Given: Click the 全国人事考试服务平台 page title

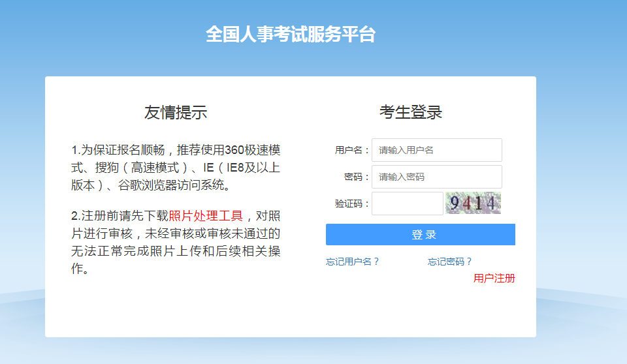Looking at the screenshot, I should 291,34.
